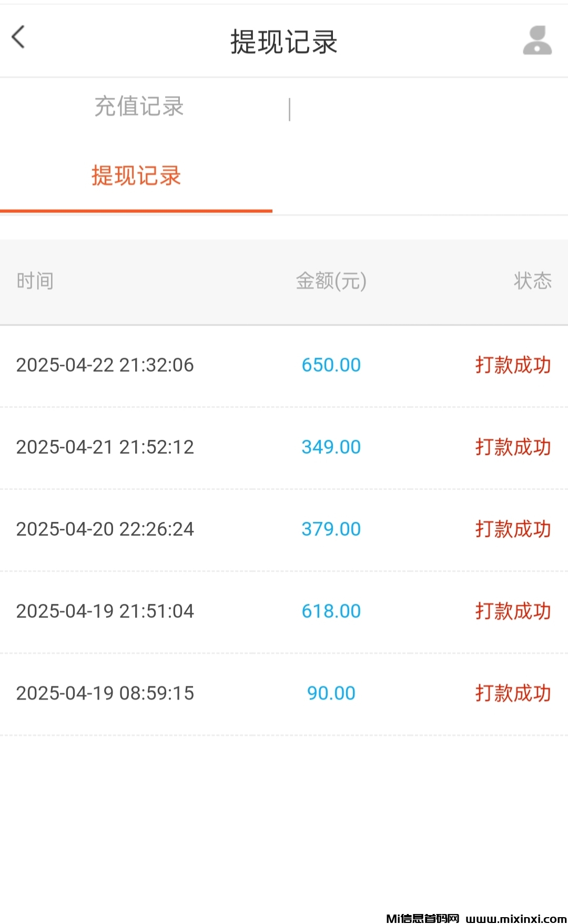Open the user profile icon
Screen dimensions: 568x924
click(x=537, y=40)
